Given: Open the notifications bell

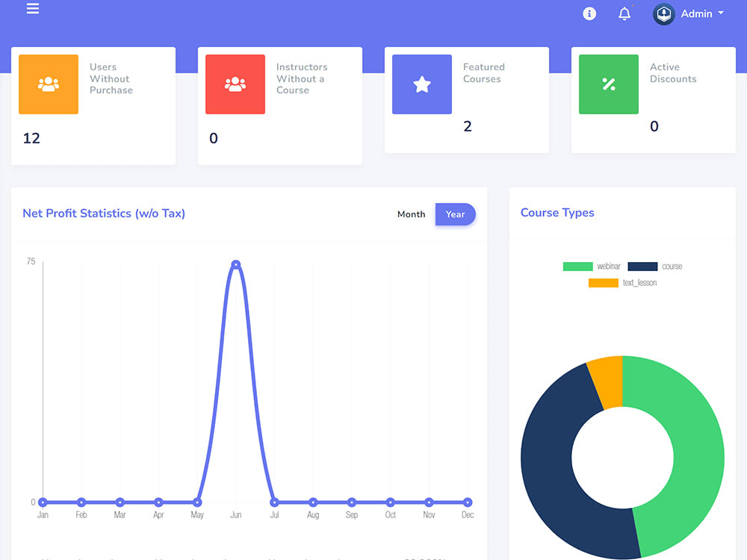Looking at the screenshot, I should 624,13.
